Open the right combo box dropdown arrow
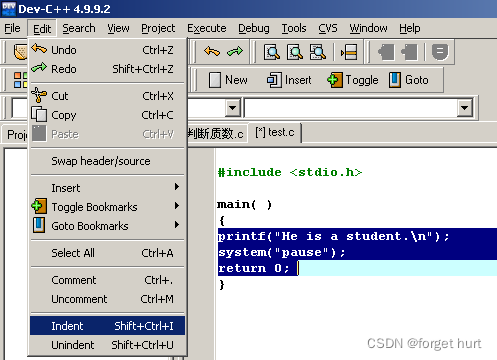 464,108
